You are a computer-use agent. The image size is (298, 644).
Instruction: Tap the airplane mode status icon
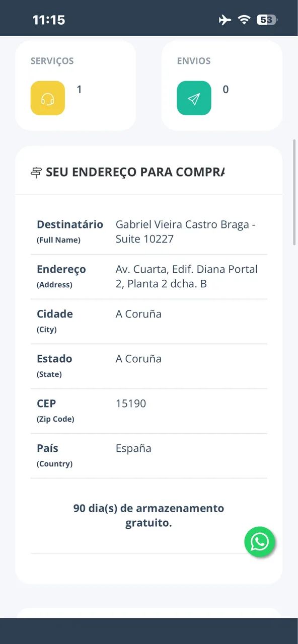[225, 20]
